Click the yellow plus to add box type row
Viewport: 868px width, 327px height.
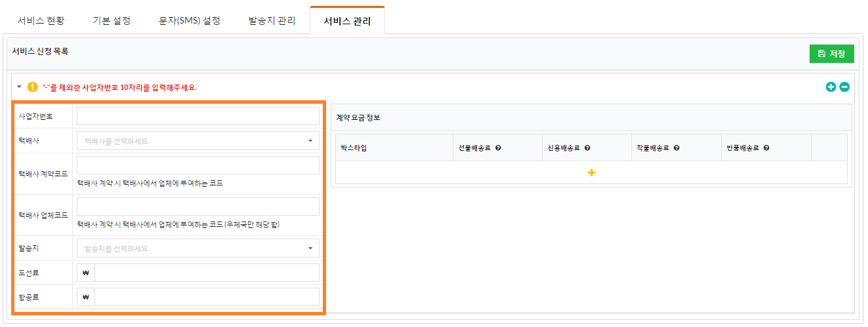pos(591,172)
